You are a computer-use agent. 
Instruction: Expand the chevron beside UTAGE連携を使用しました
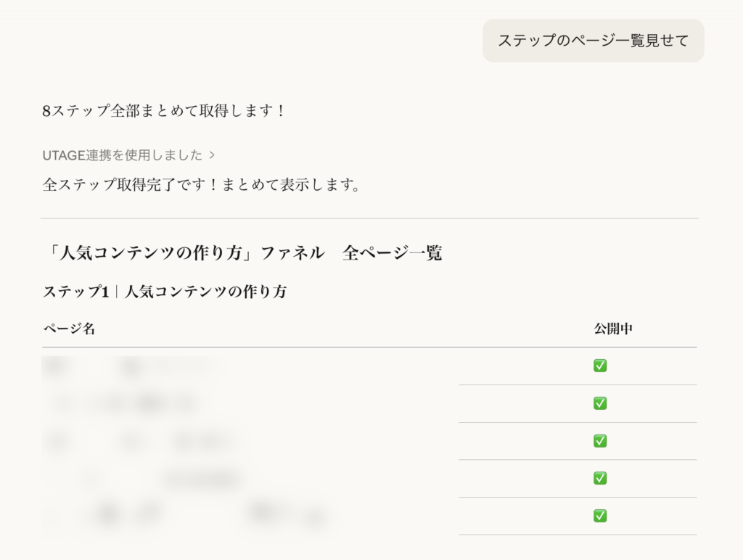[x=212, y=155]
